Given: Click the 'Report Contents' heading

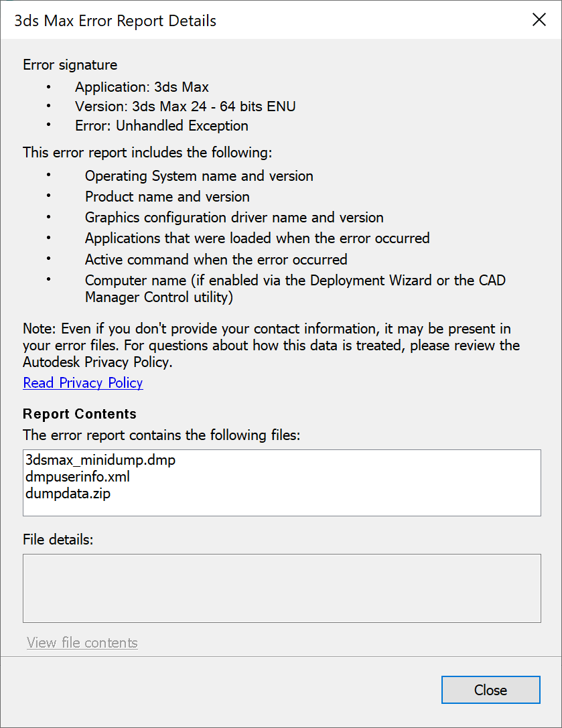Looking at the screenshot, I should pos(80,414).
